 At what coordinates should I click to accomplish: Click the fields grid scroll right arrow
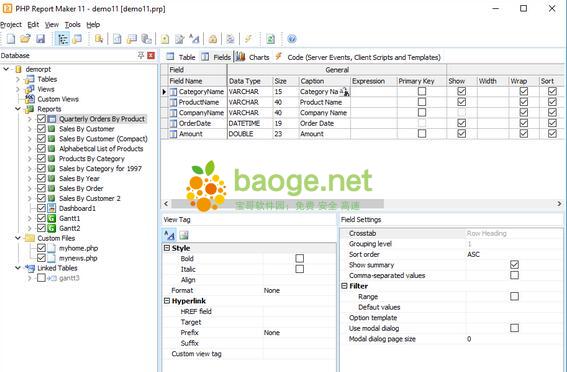coord(559,204)
